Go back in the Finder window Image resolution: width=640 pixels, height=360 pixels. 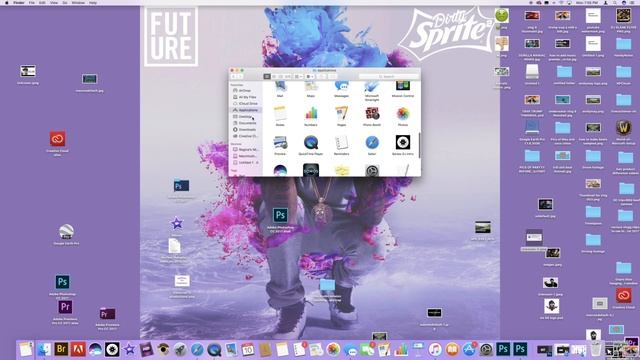(234, 76)
